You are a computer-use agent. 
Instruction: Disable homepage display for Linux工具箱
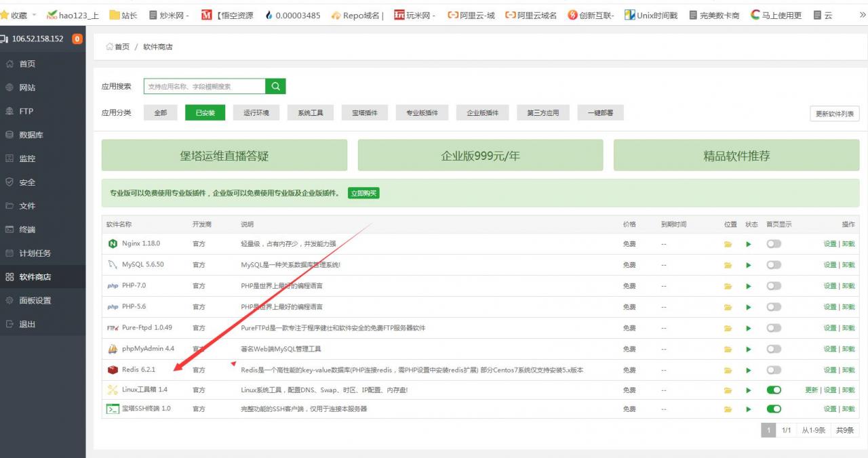773,390
